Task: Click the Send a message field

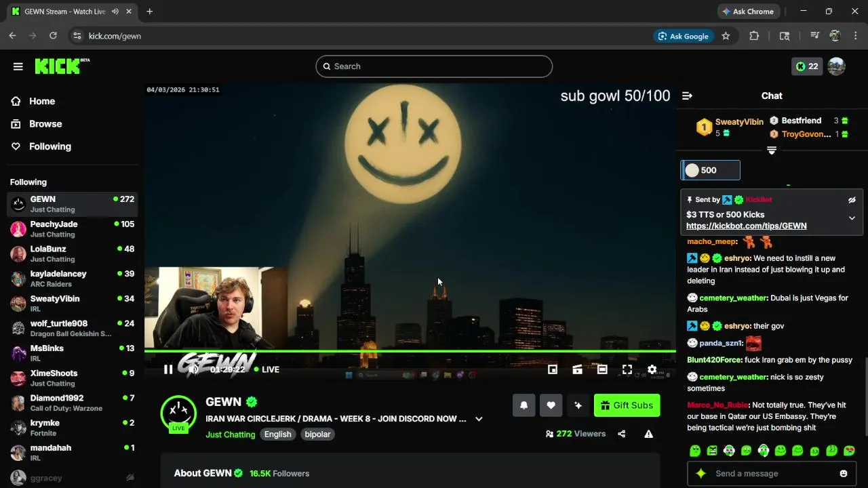Action: [772, 474]
